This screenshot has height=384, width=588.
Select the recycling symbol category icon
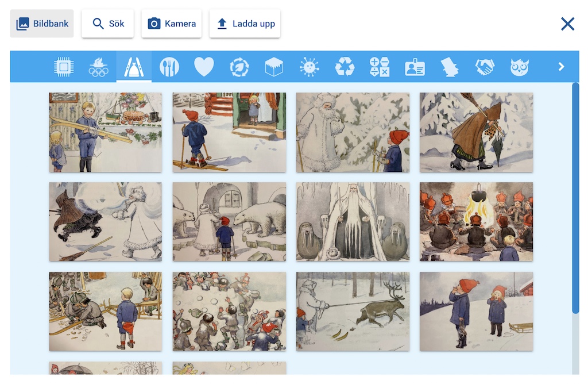(345, 67)
